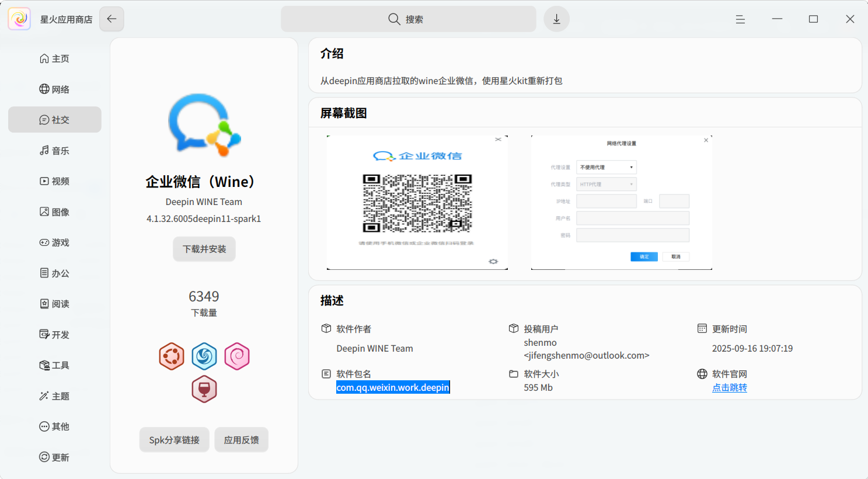Image resolution: width=868 pixels, height=479 pixels.
Task: Maximize the Spark Store window
Action: click(813, 19)
